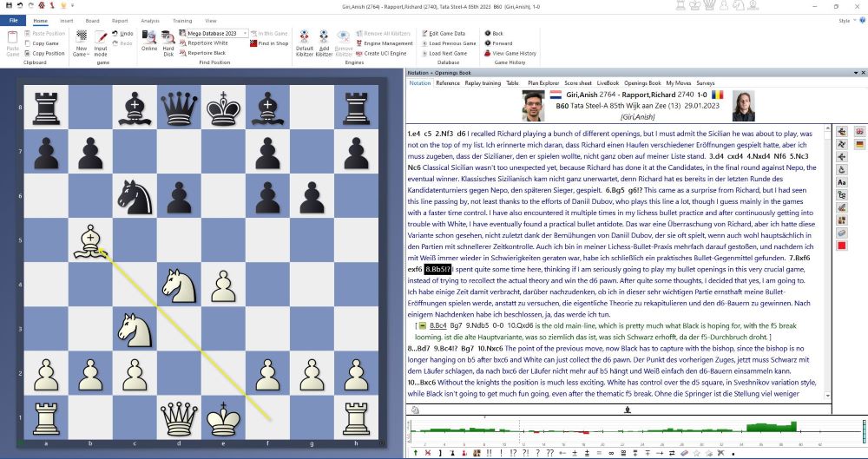Screen dimensions: 868x459
Task: Click the scissors cut icon in annotation toolbar
Action: tap(721, 453)
